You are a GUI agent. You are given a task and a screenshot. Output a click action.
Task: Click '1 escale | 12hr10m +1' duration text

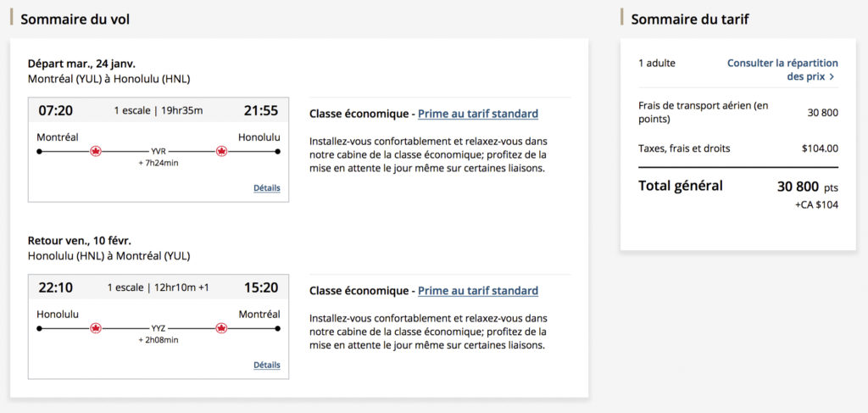pos(159,287)
